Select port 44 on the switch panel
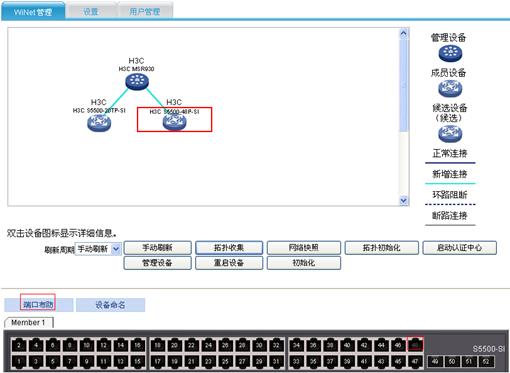This screenshot has height=373, width=510. click(x=381, y=345)
